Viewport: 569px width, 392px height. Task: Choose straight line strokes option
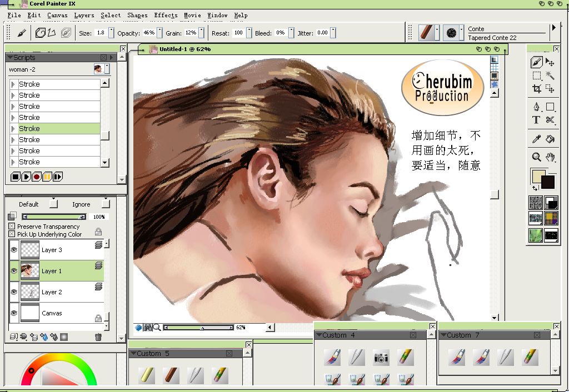coord(52,33)
